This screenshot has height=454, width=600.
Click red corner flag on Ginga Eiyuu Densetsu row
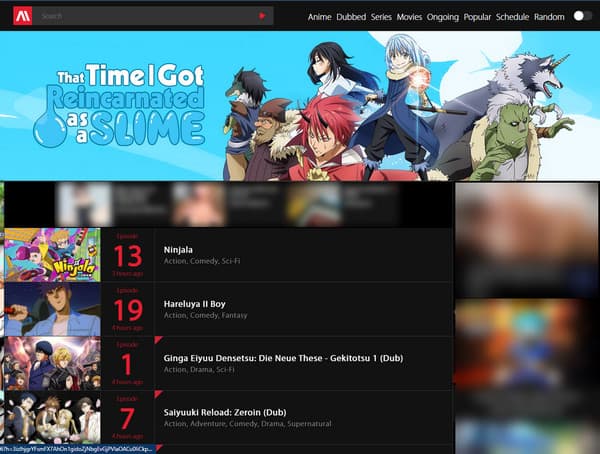coord(158,340)
